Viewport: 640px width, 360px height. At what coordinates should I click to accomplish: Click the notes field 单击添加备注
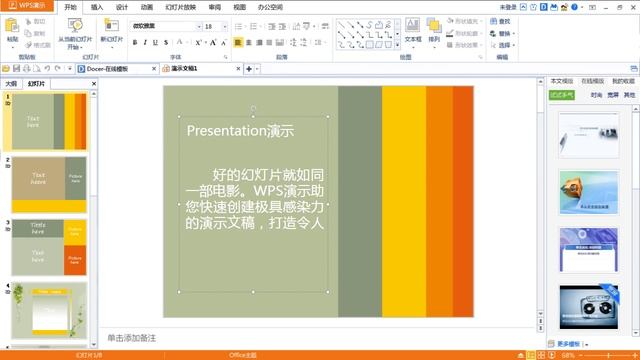tap(131, 338)
